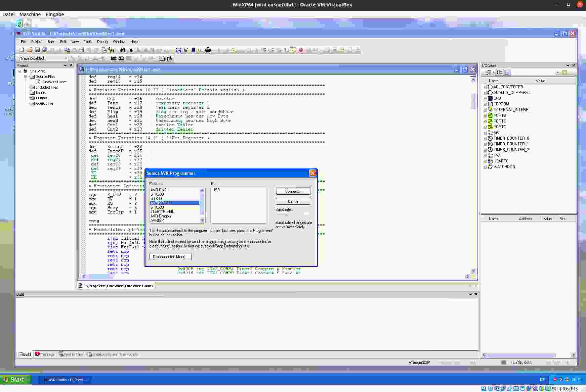Click the EEPROM icon in I/O View
The width and height of the screenshot is (586, 392).
click(490, 104)
